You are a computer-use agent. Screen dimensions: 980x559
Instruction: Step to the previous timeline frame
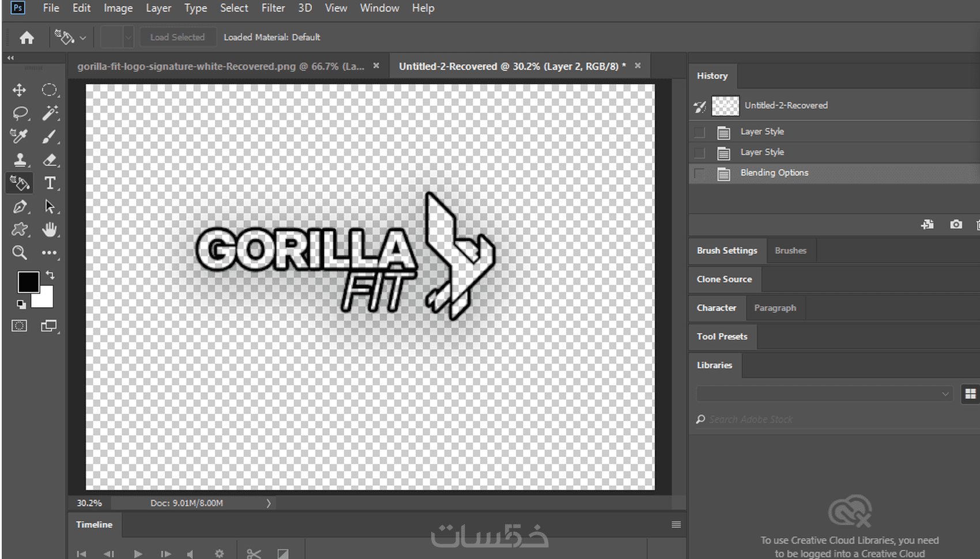coord(108,554)
